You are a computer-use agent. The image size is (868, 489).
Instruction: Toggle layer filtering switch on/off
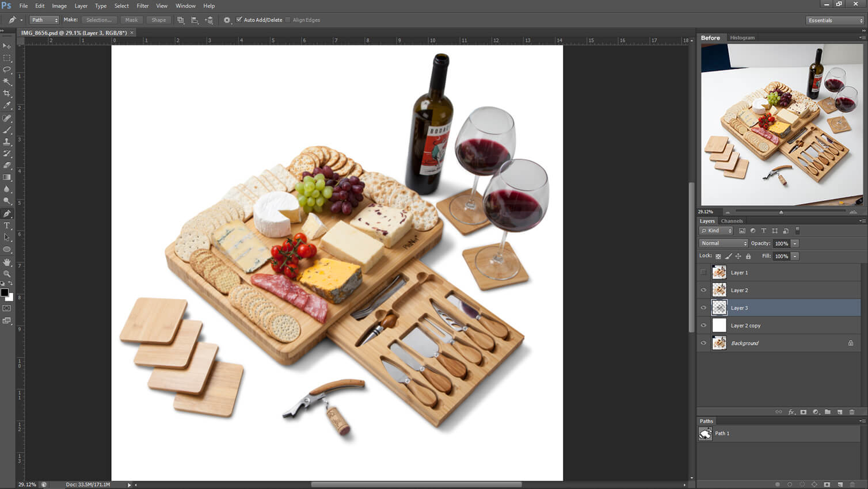797,231
